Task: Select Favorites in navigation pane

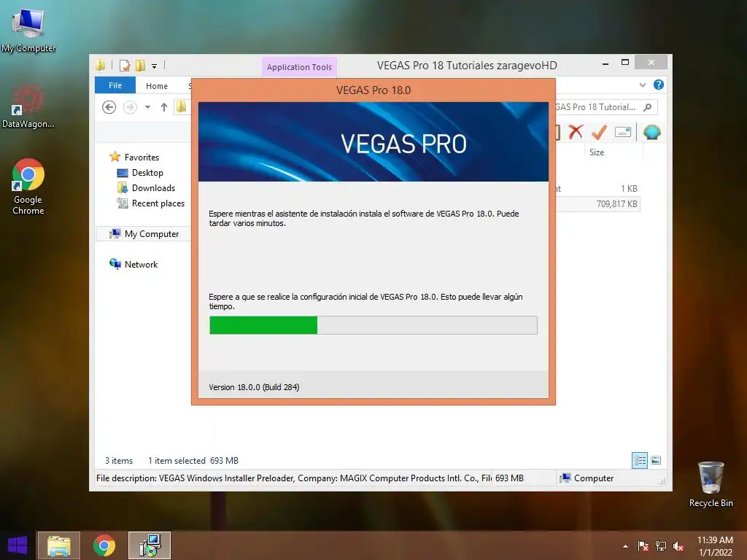Action: 142,157
